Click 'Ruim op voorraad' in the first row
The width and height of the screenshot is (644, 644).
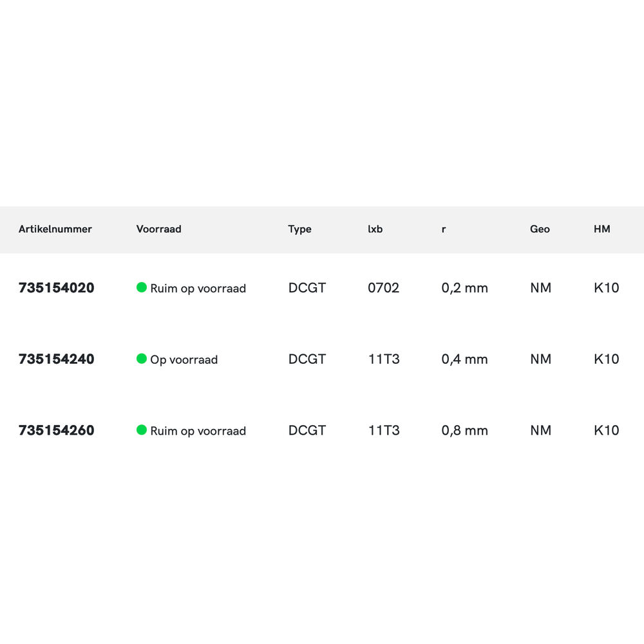(198, 289)
